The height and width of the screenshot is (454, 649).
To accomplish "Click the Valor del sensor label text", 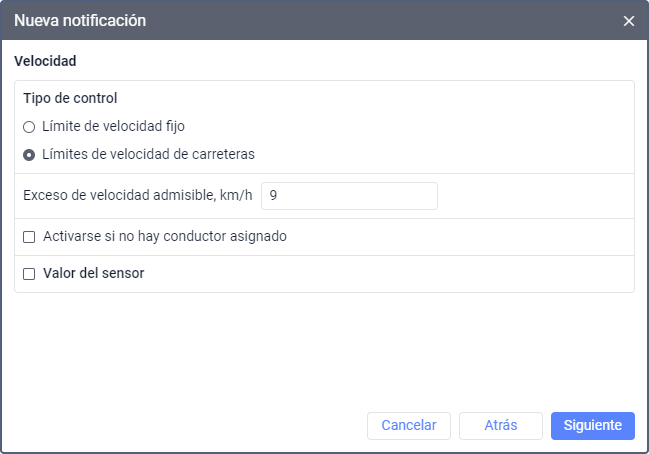I will click(93, 273).
